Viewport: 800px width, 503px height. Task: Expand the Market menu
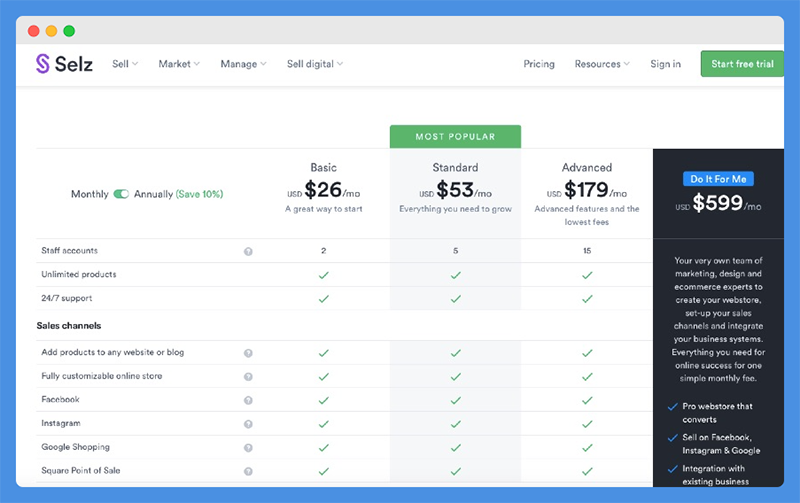[x=179, y=64]
